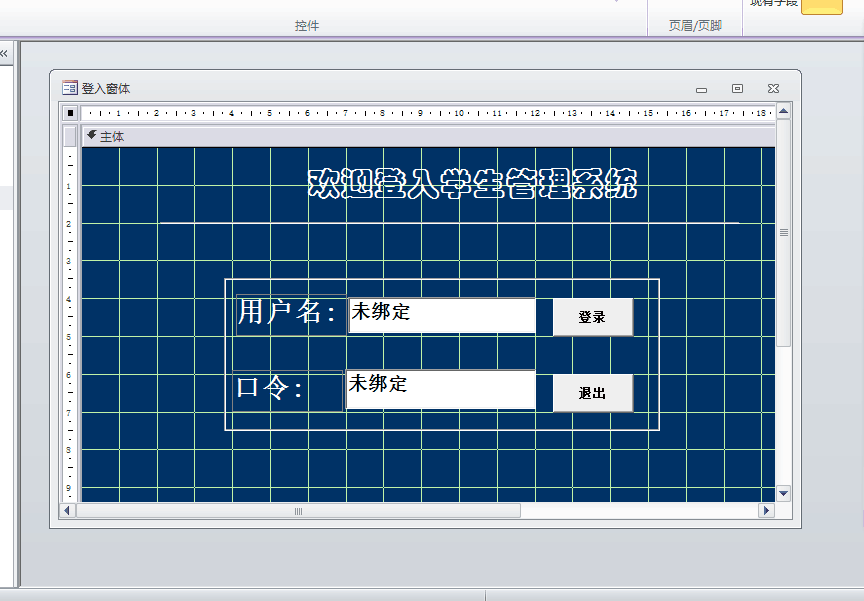Restore the 登入窗体 window size
The height and width of the screenshot is (601, 864).
pyautogui.click(x=737, y=88)
